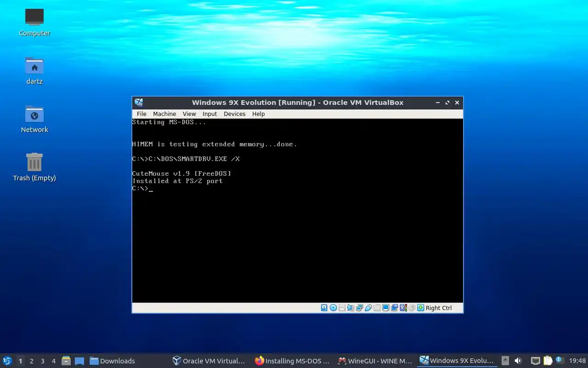Select the dartz home folder desktop icon
This screenshot has width=588, height=368.
(x=34, y=70)
